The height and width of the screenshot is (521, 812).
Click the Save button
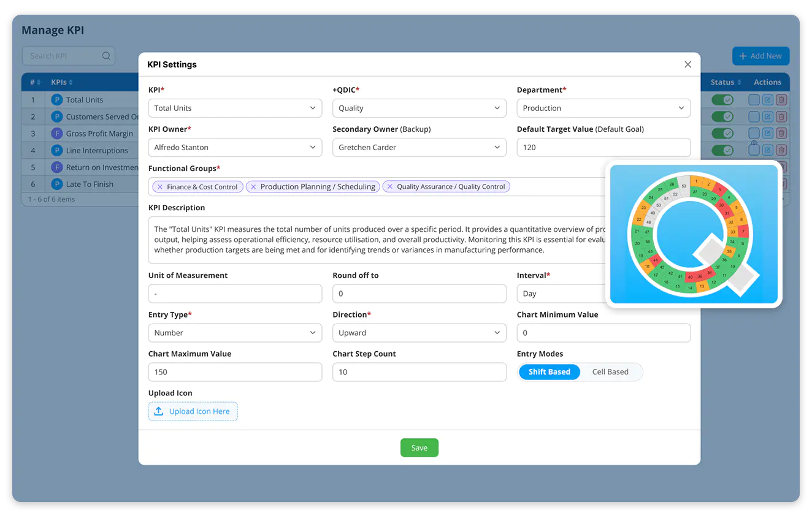click(419, 447)
